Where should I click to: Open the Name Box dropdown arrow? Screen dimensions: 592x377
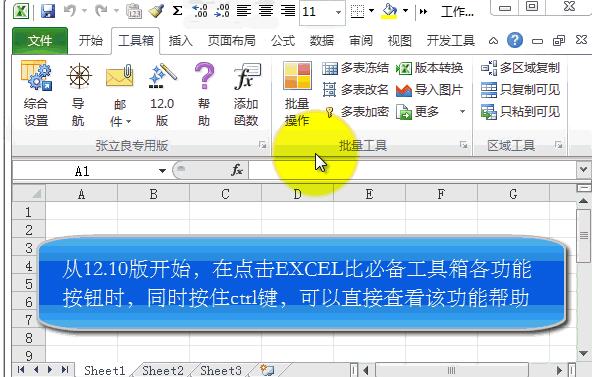tap(162, 171)
